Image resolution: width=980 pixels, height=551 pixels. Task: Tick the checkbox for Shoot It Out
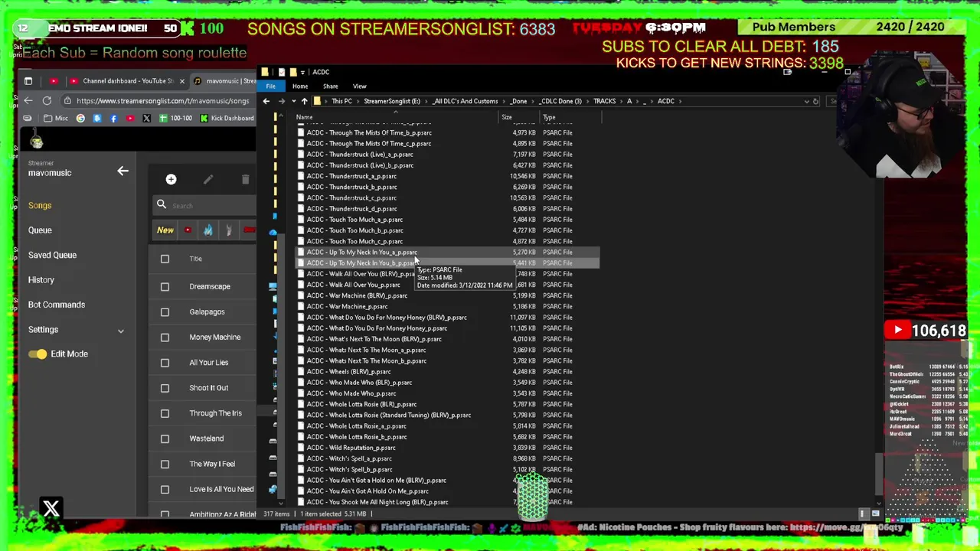click(x=165, y=388)
